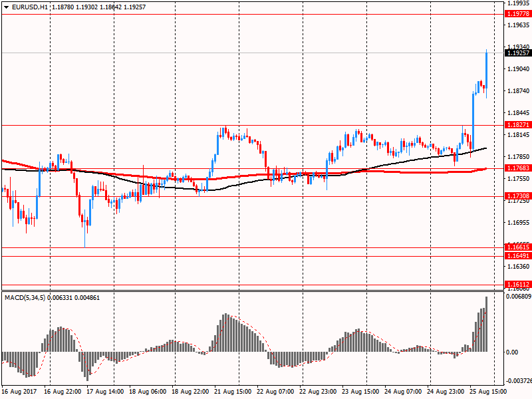Screen dimensions: 532x399
Task: Click the 1.17550 price scale value
Action: pos(519,179)
